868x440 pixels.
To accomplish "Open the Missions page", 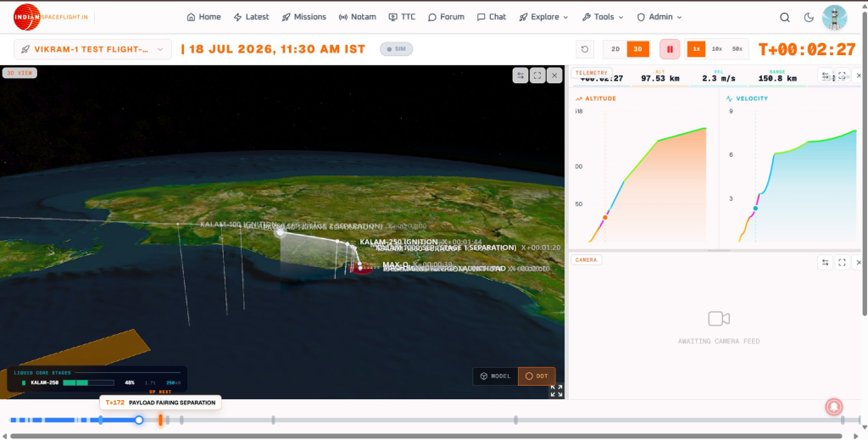I will [304, 17].
